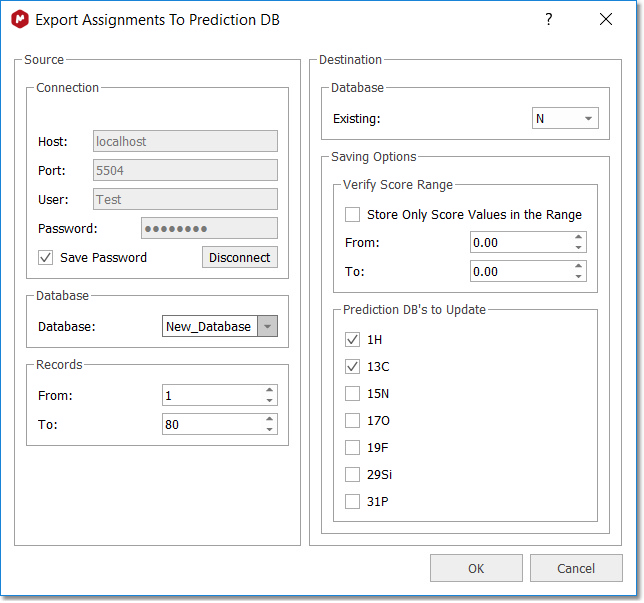Click the Mnova app icon in title bar
Viewport: 644px width, 603px height.
tap(20, 19)
